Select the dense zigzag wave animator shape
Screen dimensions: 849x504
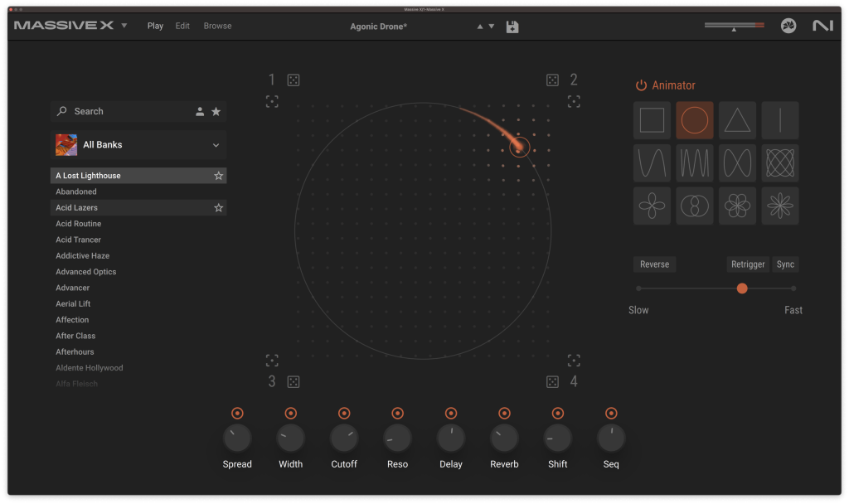pos(695,162)
